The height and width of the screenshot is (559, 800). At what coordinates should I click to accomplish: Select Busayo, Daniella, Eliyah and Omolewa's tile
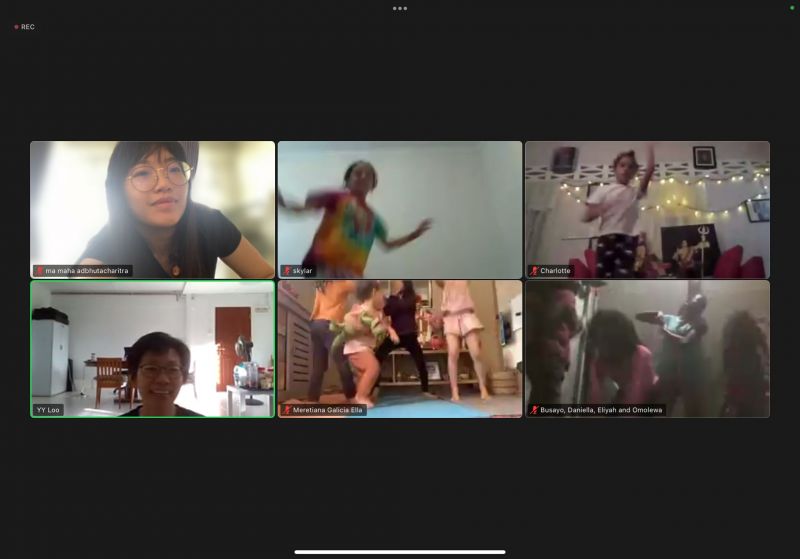tap(647, 349)
